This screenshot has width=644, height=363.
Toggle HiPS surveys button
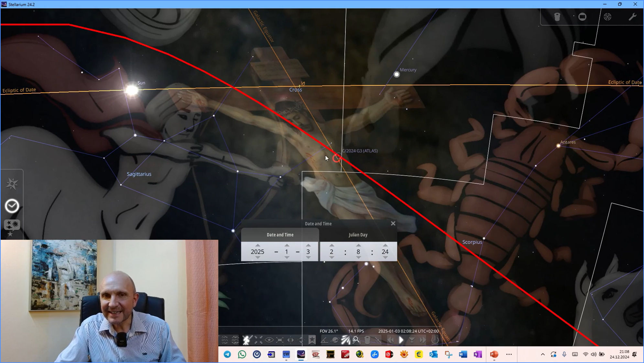(235, 340)
